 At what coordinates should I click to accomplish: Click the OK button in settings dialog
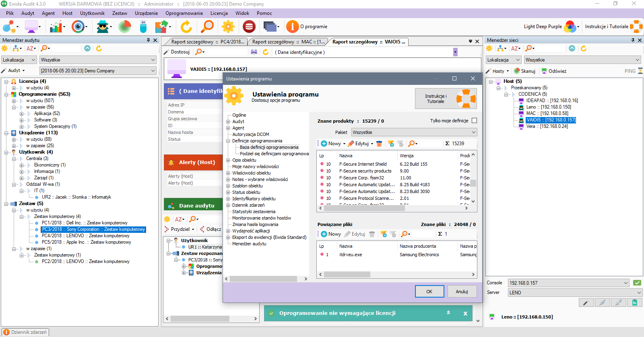429,292
